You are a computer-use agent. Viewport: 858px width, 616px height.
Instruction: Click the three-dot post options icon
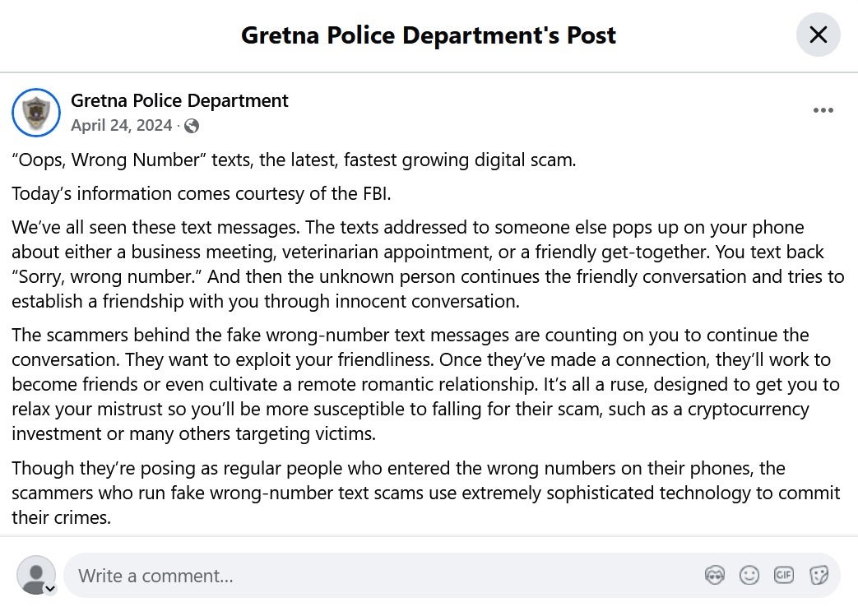(823, 109)
